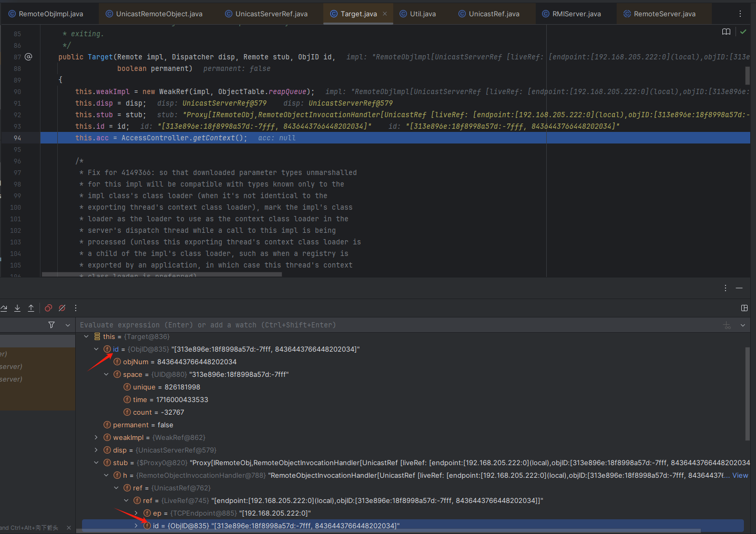Image resolution: width=756 pixels, height=534 pixels.
Task: Expand the 'weakImpl = {WeakRef@862}' node
Action: point(96,437)
